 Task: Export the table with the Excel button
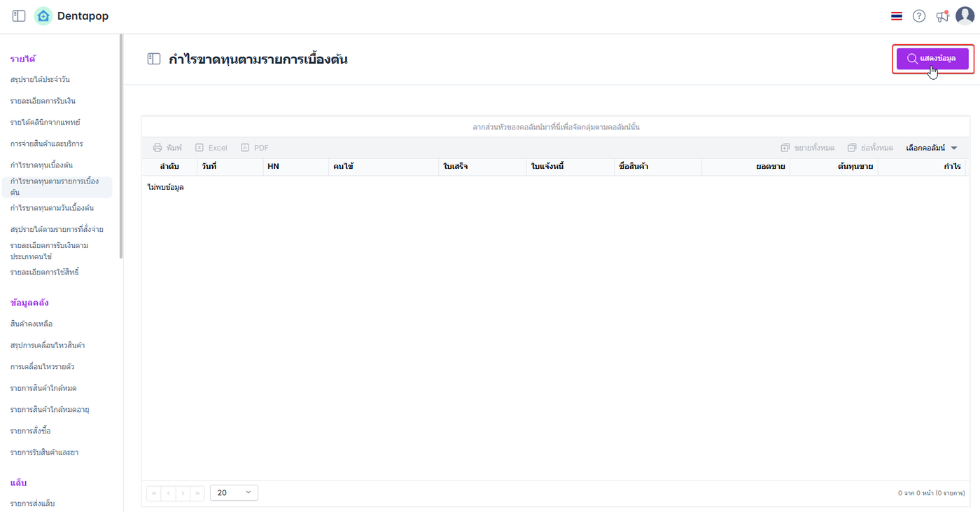click(211, 148)
